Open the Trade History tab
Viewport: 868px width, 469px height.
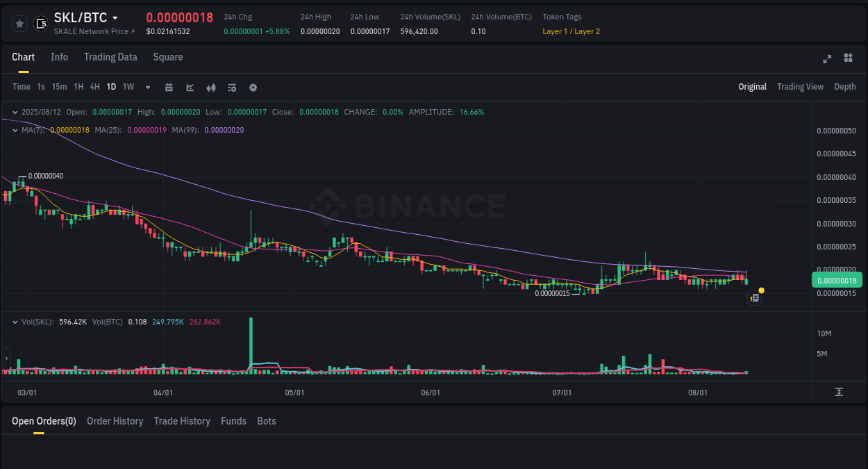(182, 421)
